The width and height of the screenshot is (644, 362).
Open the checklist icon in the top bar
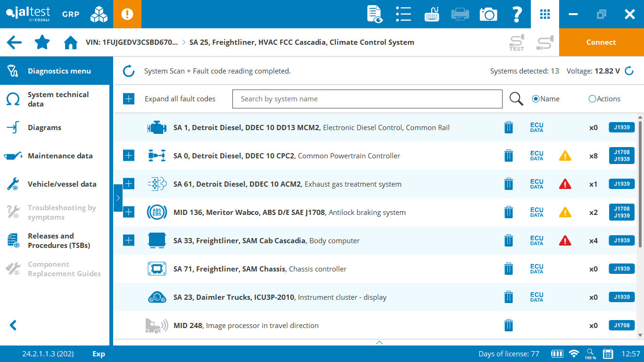coord(404,14)
